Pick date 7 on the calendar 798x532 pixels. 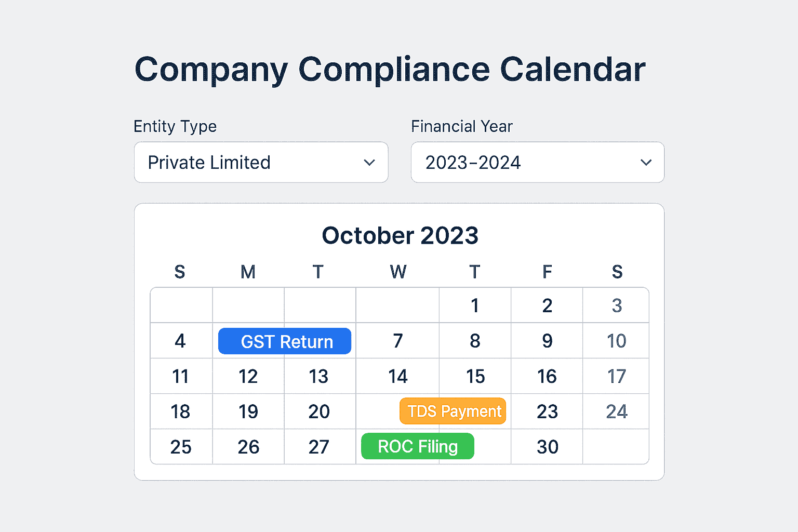[398, 341]
